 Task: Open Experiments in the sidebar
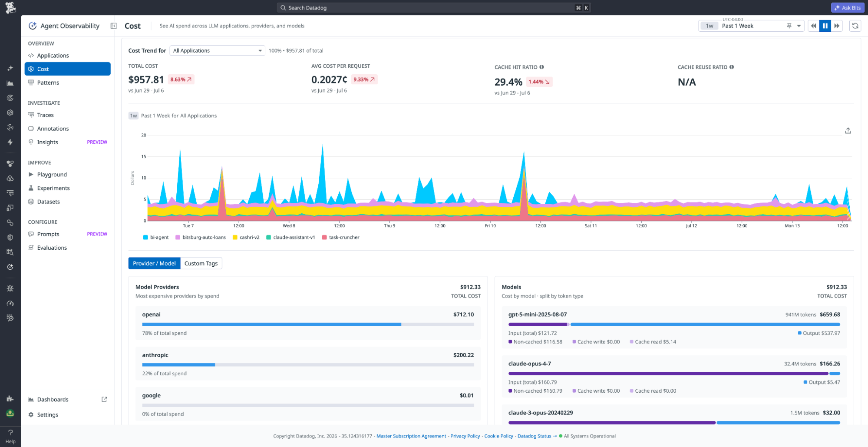coord(68,188)
